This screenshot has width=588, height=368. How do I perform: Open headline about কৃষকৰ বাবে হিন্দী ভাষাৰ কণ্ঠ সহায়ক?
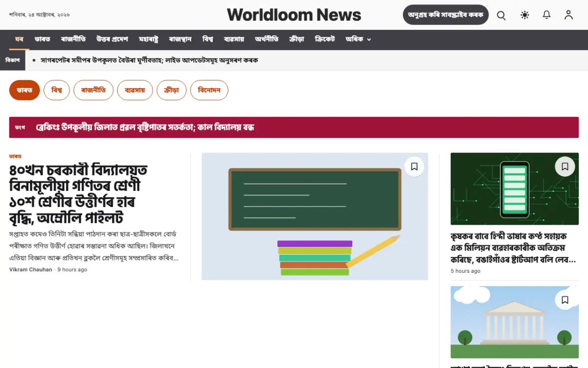pyautogui.click(x=513, y=248)
